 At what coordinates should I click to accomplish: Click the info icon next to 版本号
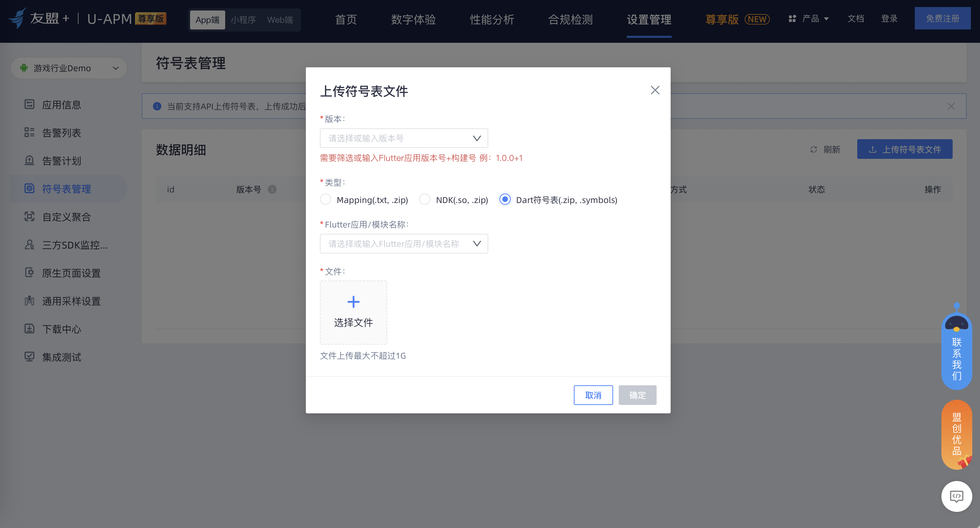point(272,189)
